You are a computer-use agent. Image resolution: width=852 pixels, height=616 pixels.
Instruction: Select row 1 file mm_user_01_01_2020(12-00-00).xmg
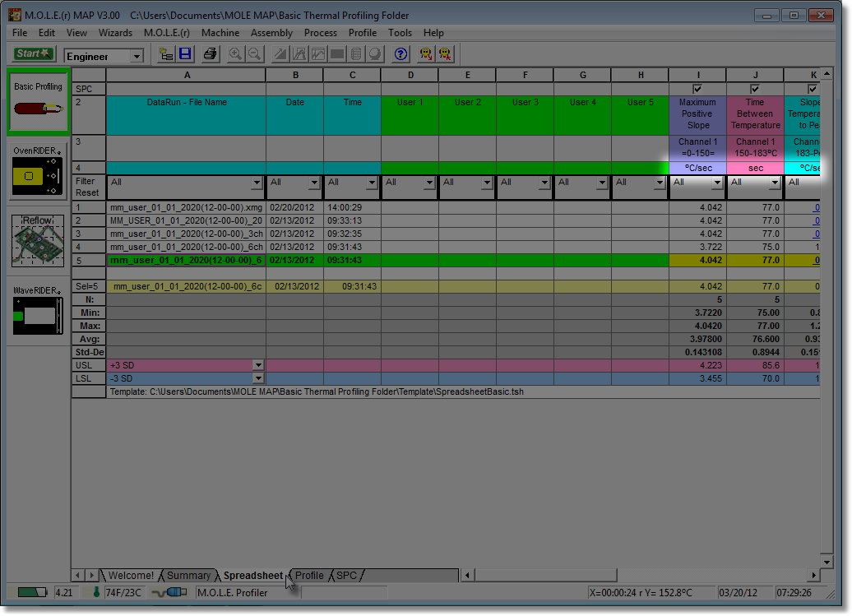point(186,207)
